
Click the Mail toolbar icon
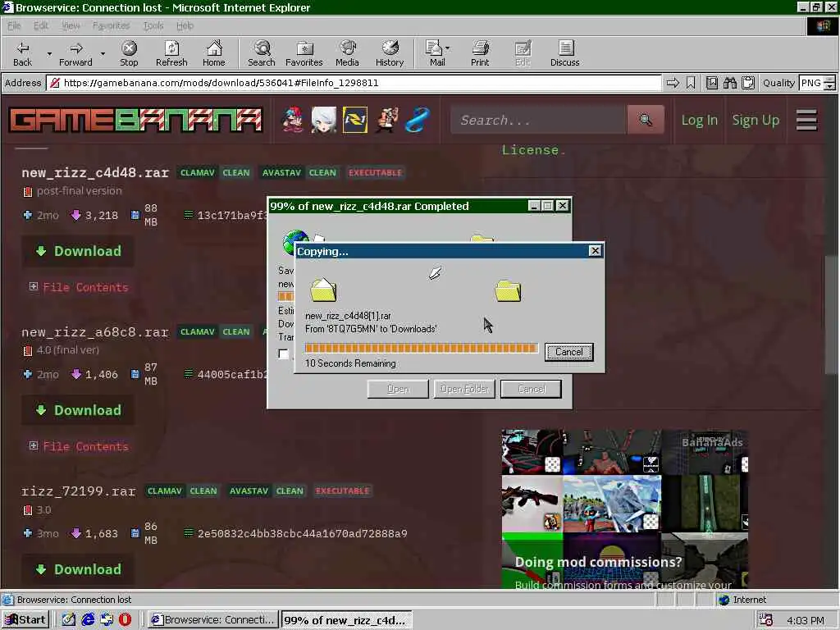click(434, 53)
